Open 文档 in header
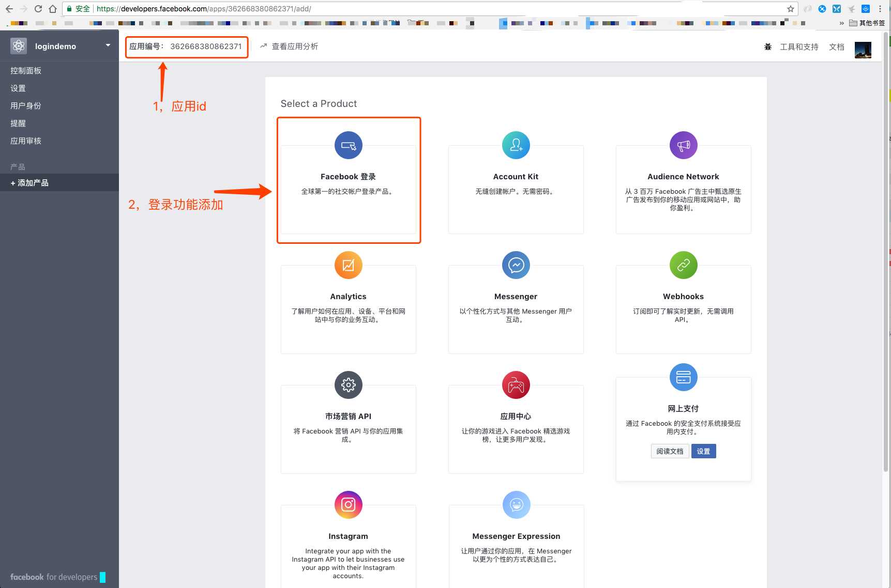 point(837,47)
